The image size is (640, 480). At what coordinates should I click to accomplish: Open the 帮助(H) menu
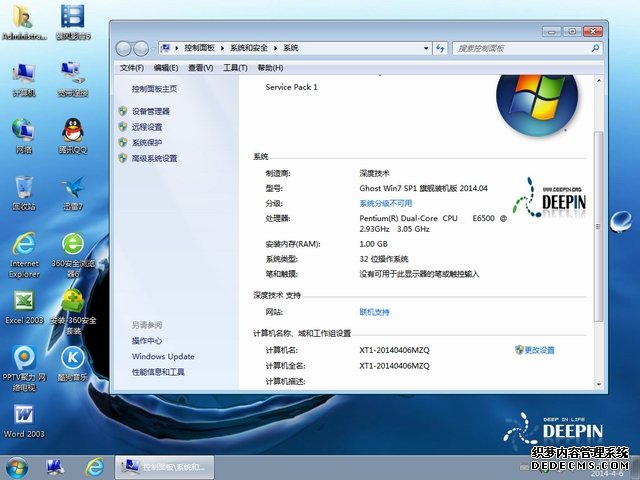click(270, 68)
